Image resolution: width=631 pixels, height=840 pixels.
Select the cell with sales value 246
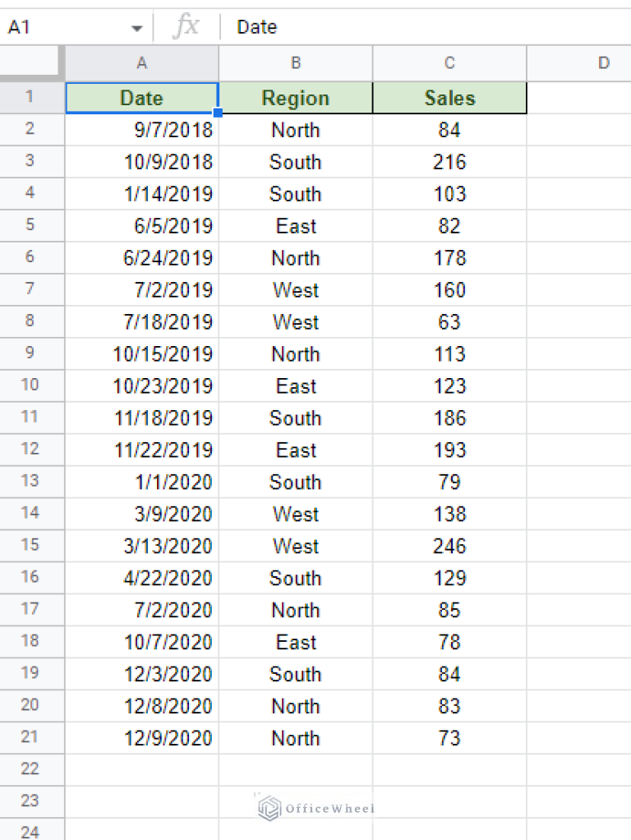pos(449,546)
